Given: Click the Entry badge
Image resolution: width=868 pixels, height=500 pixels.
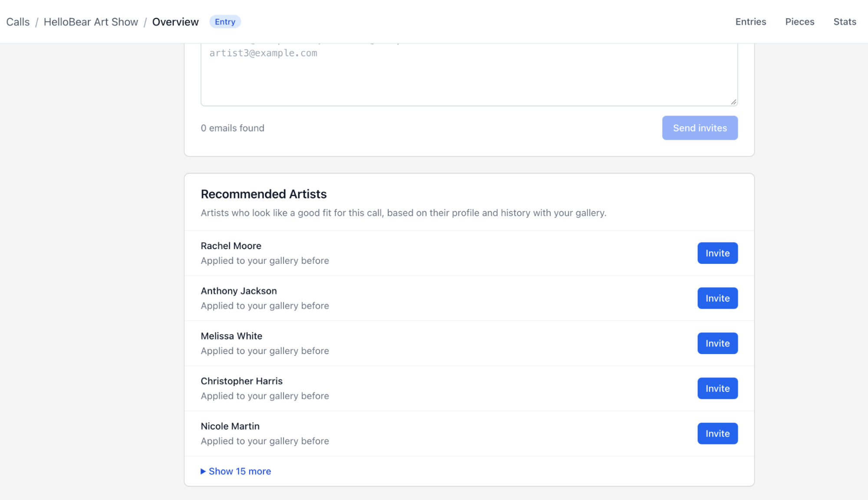Looking at the screenshot, I should coord(225,22).
